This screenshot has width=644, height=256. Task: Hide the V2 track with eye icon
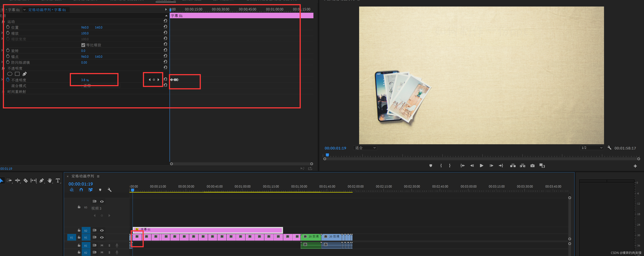(x=102, y=230)
